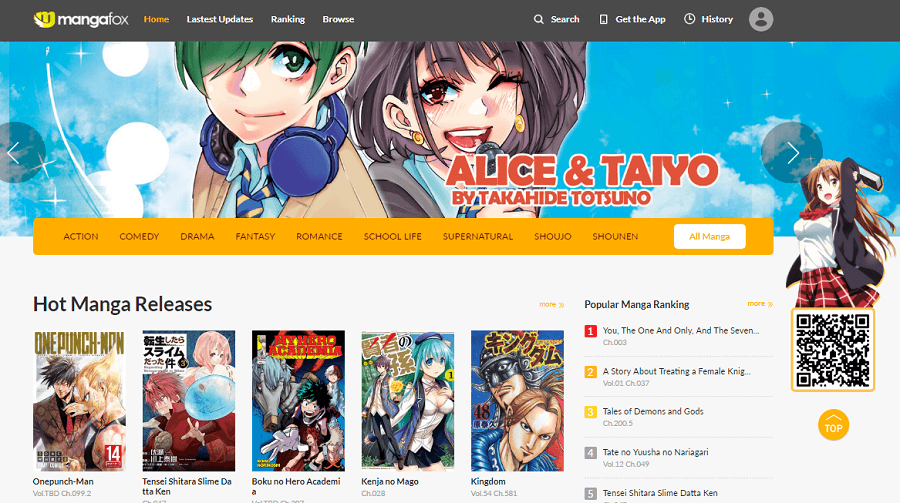Click the Search magnifier icon
Viewport: 900px width, 503px height.
[539, 19]
